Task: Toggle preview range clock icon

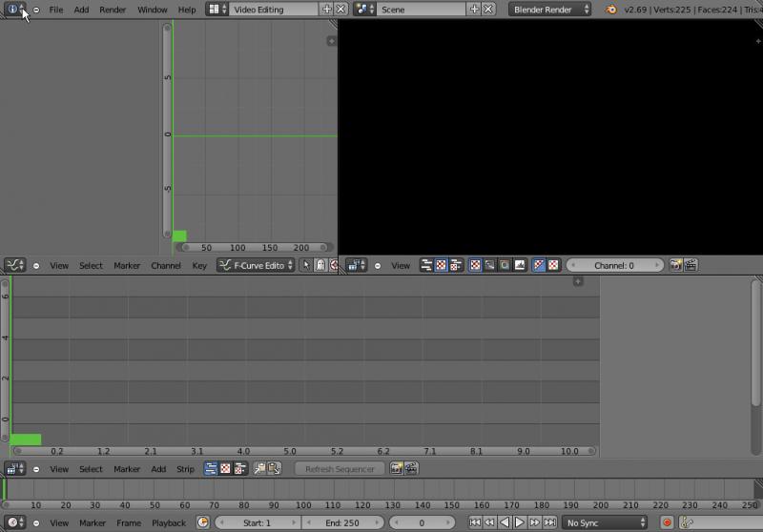Action: 203,522
